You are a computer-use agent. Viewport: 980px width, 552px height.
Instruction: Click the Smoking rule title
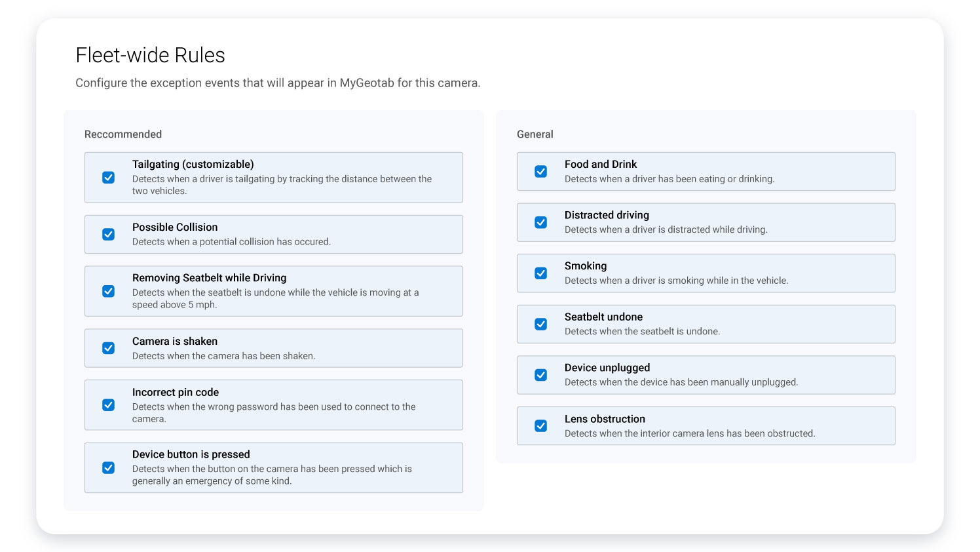(585, 266)
